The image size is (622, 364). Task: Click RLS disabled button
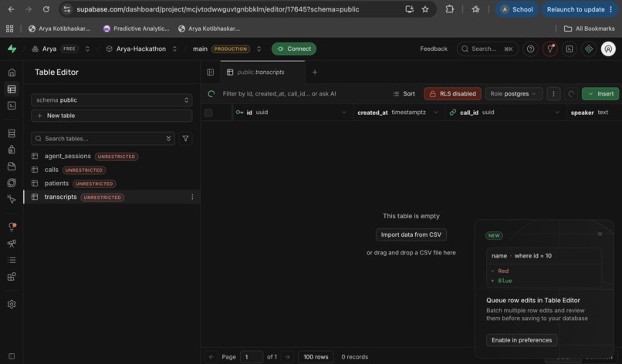coord(453,93)
